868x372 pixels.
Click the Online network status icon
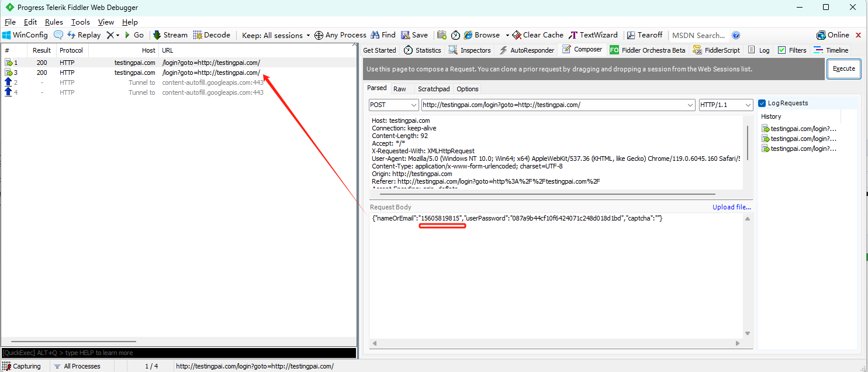[x=822, y=35]
